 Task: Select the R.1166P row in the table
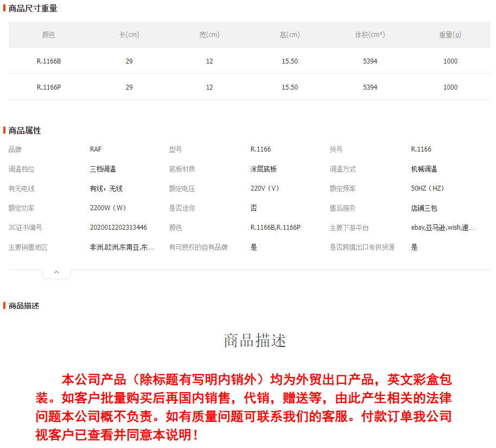point(49,87)
